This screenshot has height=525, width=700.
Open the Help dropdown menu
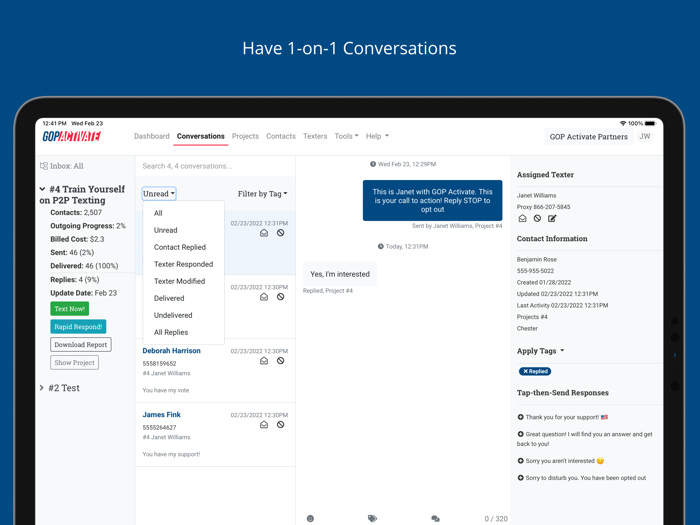coord(377,136)
